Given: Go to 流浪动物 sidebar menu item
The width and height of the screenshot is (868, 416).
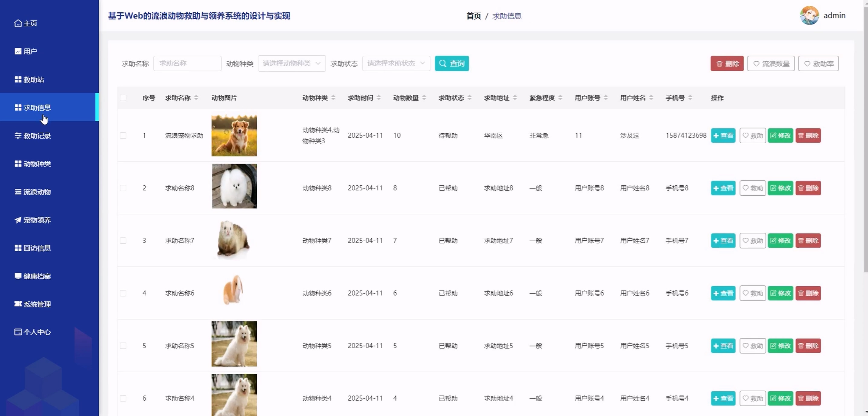Looking at the screenshot, I should pos(37,192).
